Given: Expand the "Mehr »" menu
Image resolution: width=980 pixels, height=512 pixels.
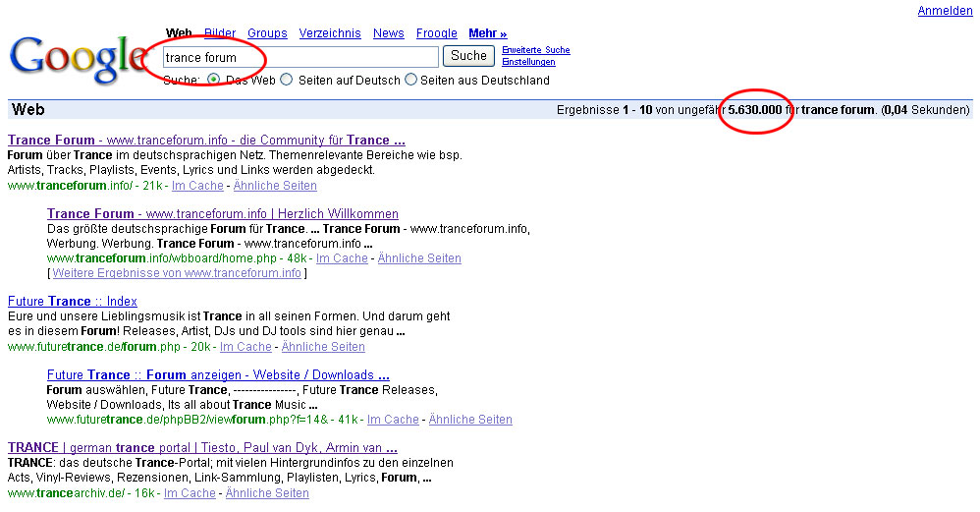Looking at the screenshot, I should pyautogui.click(x=487, y=33).
